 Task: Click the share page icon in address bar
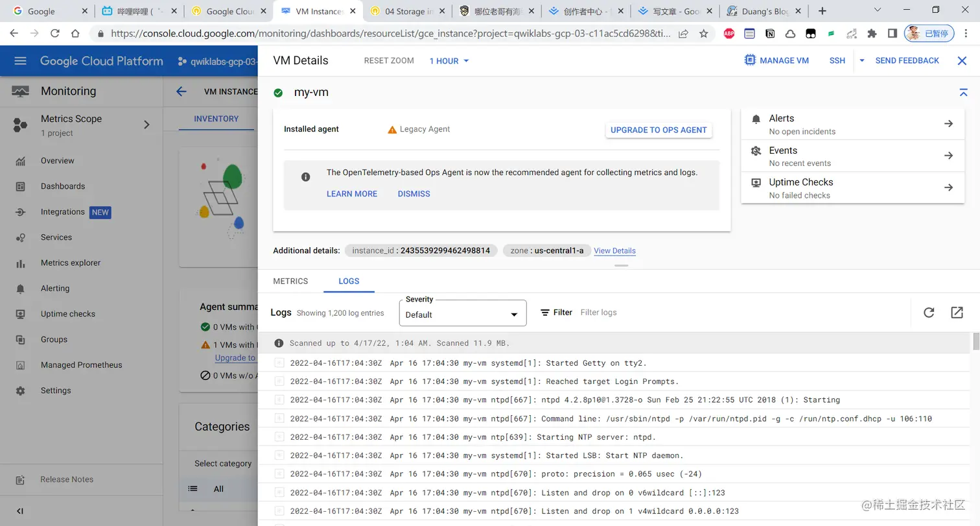683,34
